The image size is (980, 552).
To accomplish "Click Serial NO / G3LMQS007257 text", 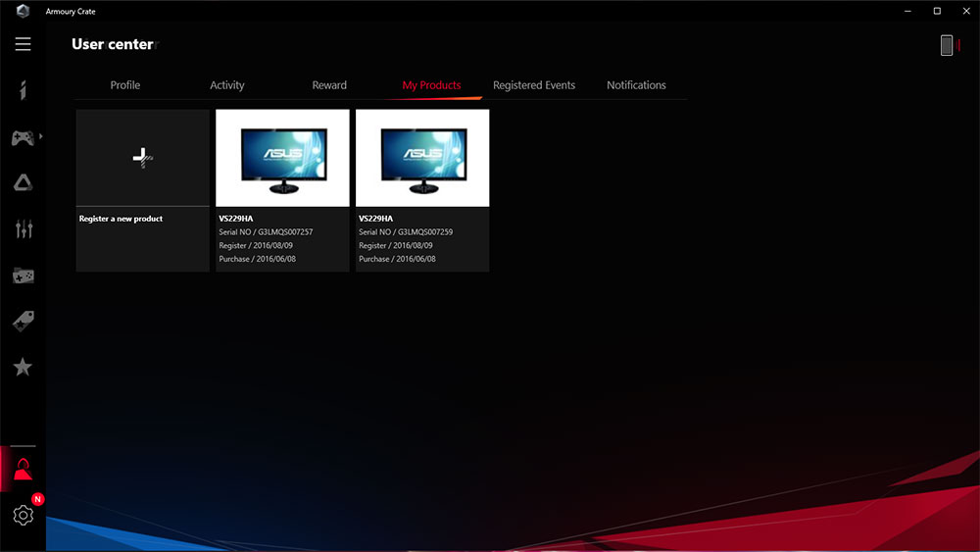I will point(266,232).
